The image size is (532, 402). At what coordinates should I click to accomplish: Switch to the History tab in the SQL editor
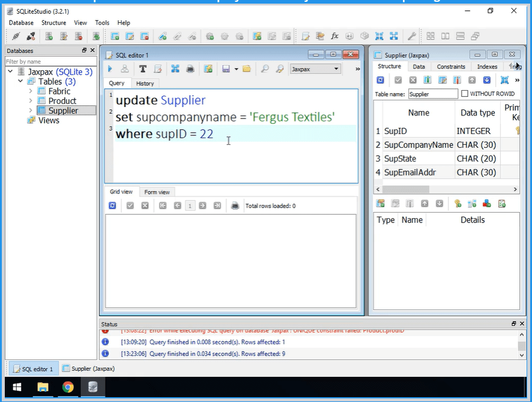click(145, 84)
